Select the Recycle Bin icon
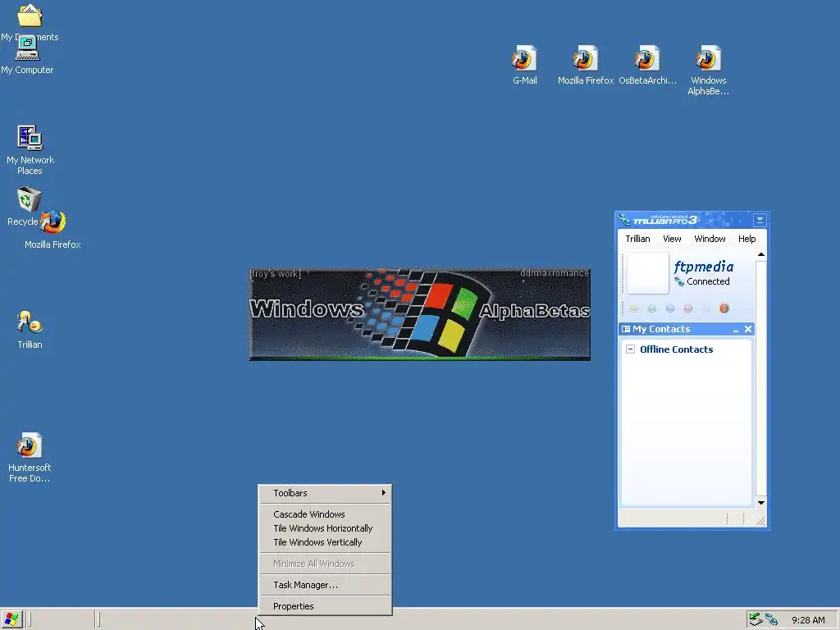840x630 pixels. pos(29,200)
